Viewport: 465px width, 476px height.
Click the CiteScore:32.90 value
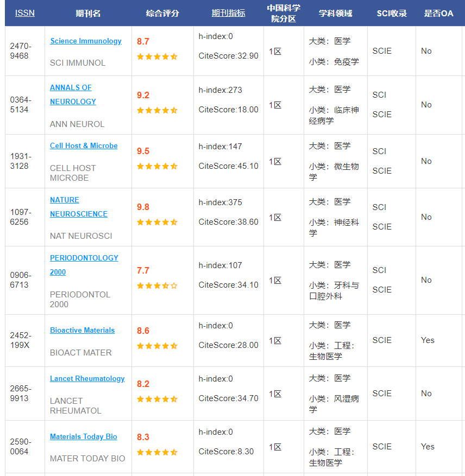click(x=229, y=56)
